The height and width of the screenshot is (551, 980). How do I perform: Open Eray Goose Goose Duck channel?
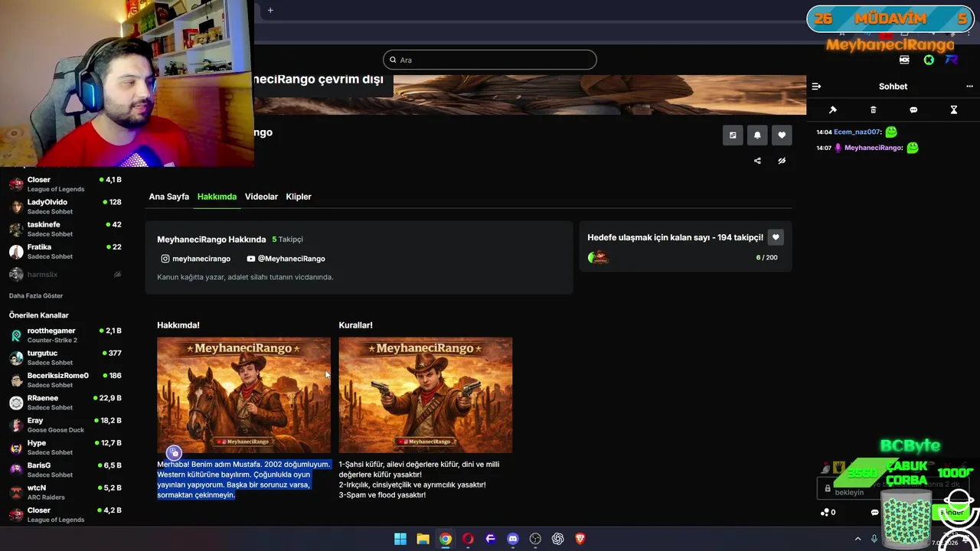pos(65,425)
